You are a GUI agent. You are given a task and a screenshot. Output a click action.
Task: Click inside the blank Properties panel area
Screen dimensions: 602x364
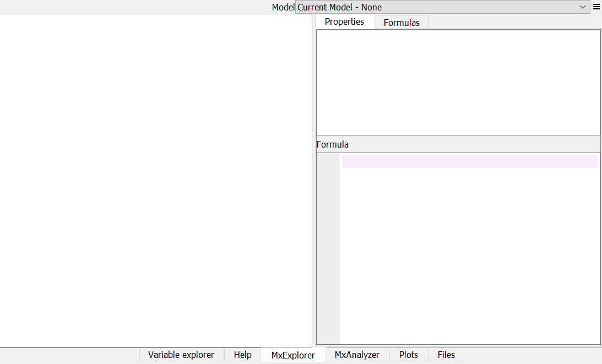pos(458,82)
